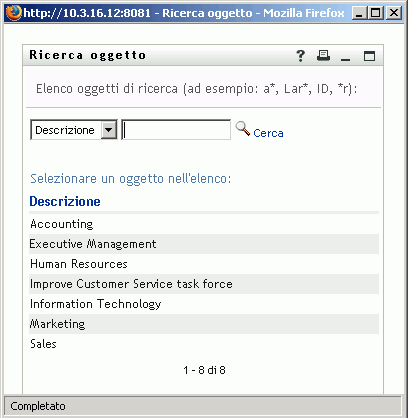The height and width of the screenshot is (418, 408).
Task: Open the Descrizione dropdown
Action: coord(74,130)
